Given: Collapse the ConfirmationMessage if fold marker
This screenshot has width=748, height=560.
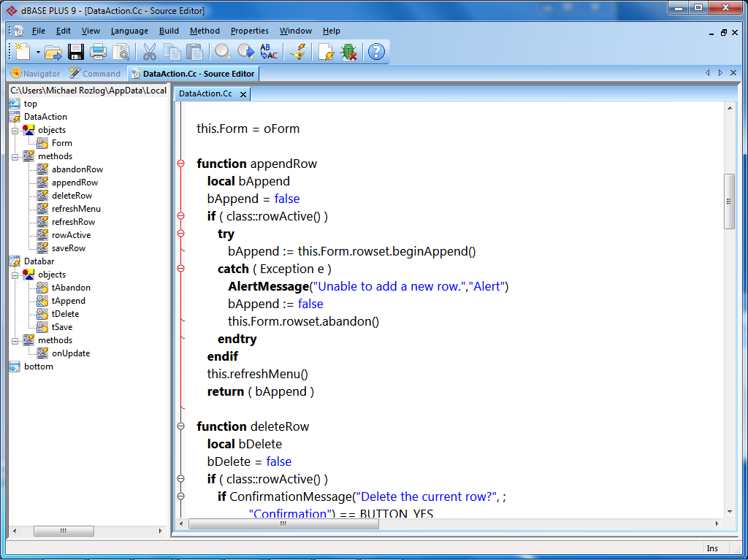Looking at the screenshot, I should pyautogui.click(x=181, y=496).
